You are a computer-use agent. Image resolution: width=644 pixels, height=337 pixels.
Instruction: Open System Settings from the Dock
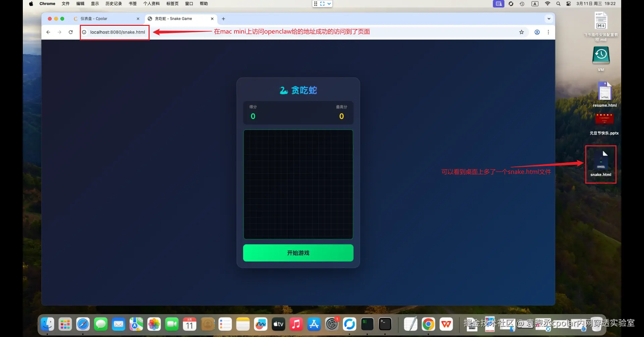[332, 324]
